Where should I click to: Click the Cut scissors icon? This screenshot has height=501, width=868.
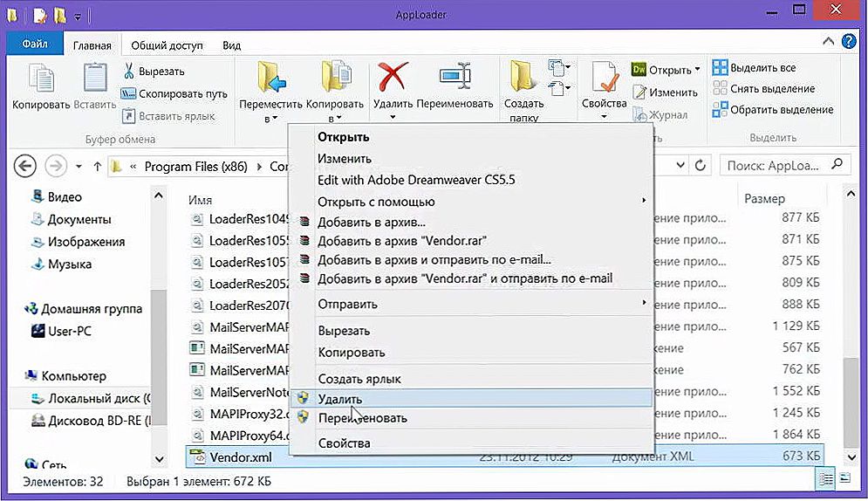129,71
